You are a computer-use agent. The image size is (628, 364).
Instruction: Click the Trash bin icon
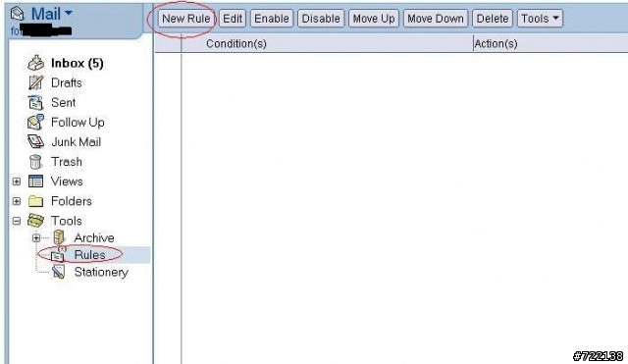35,162
